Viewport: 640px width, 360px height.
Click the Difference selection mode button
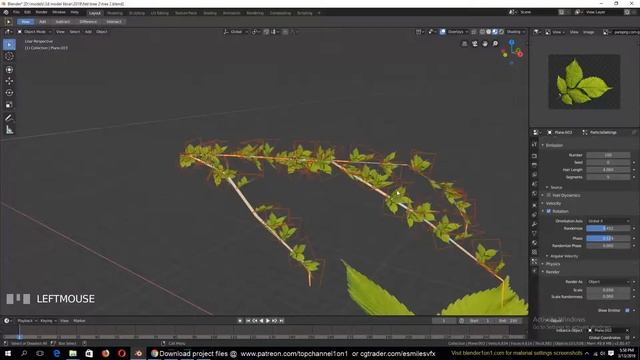click(x=88, y=22)
